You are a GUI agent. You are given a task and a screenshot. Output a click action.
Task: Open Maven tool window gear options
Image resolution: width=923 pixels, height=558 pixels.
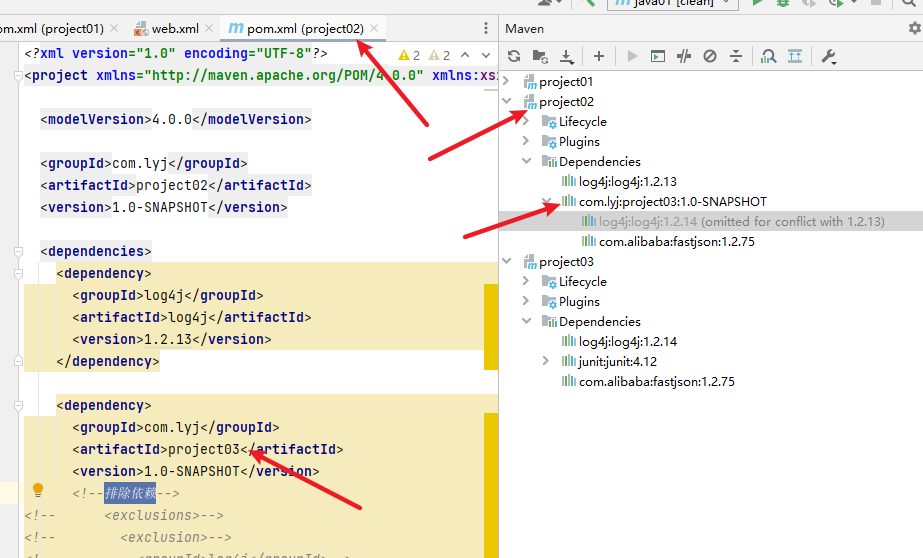pyautogui.click(x=915, y=28)
